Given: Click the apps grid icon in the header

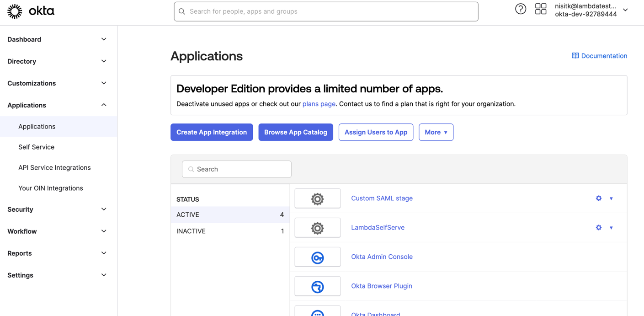Looking at the screenshot, I should click(541, 9).
